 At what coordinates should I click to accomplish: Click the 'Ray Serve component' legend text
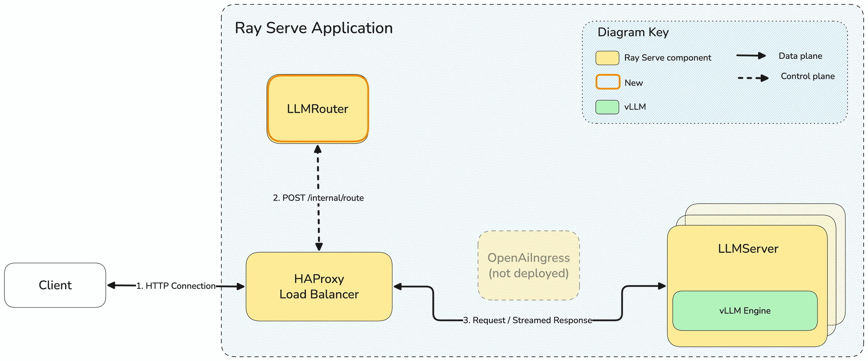tap(668, 58)
